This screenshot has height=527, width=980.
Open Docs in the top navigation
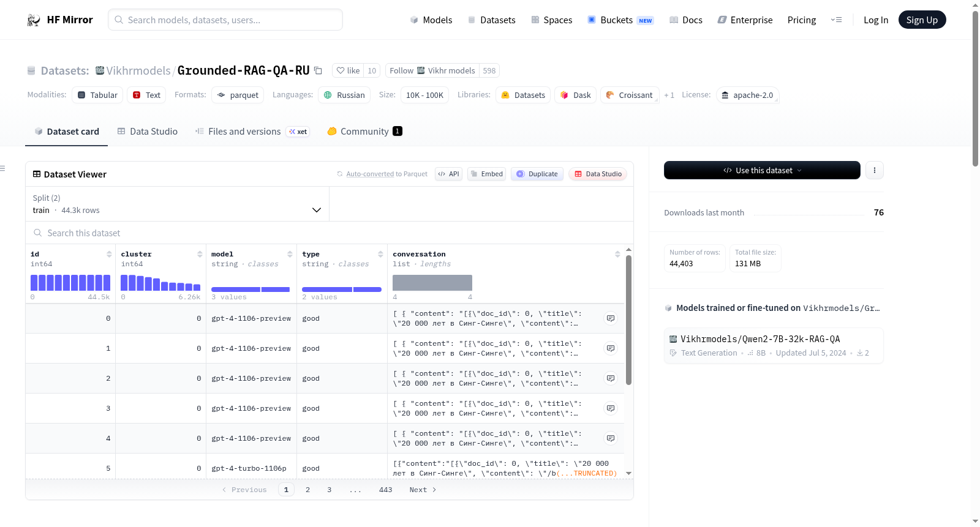(x=686, y=20)
